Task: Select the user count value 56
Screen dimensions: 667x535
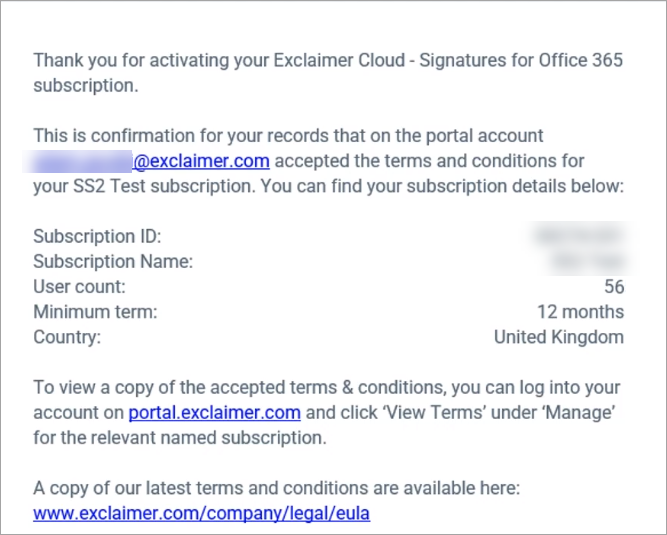Action: click(x=613, y=287)
